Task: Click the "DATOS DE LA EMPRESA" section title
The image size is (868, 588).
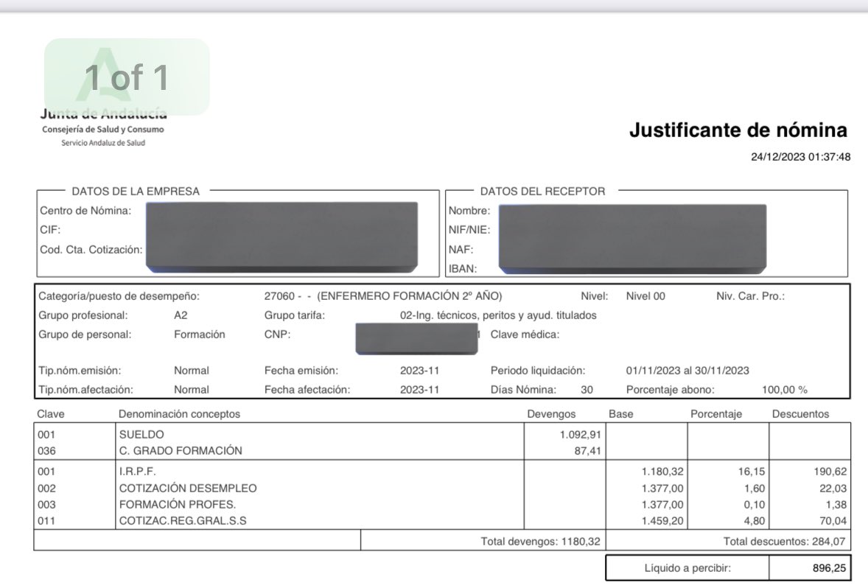Action: point(136,191)
